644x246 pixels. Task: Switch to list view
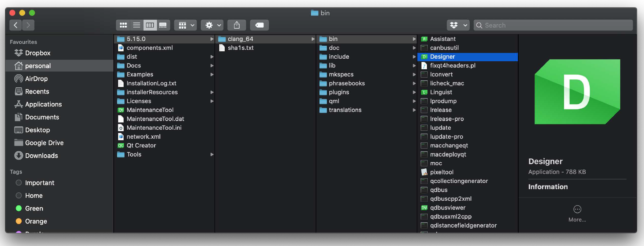(x=137, y=25)
